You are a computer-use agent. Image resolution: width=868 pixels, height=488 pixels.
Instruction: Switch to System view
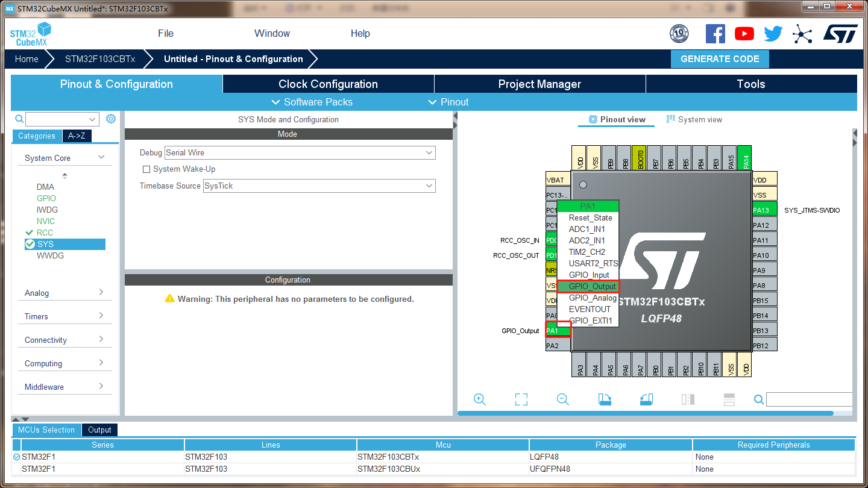coord(694,120)
